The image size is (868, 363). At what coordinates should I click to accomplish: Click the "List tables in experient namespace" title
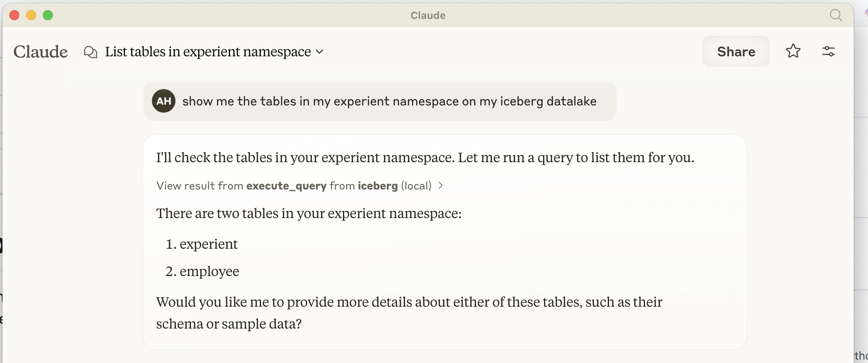click(208, 52)
